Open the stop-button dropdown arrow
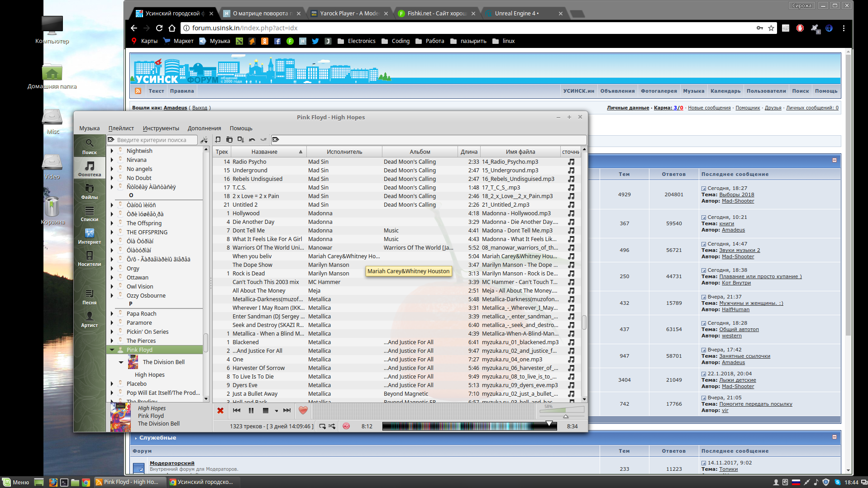 (276, 411)
